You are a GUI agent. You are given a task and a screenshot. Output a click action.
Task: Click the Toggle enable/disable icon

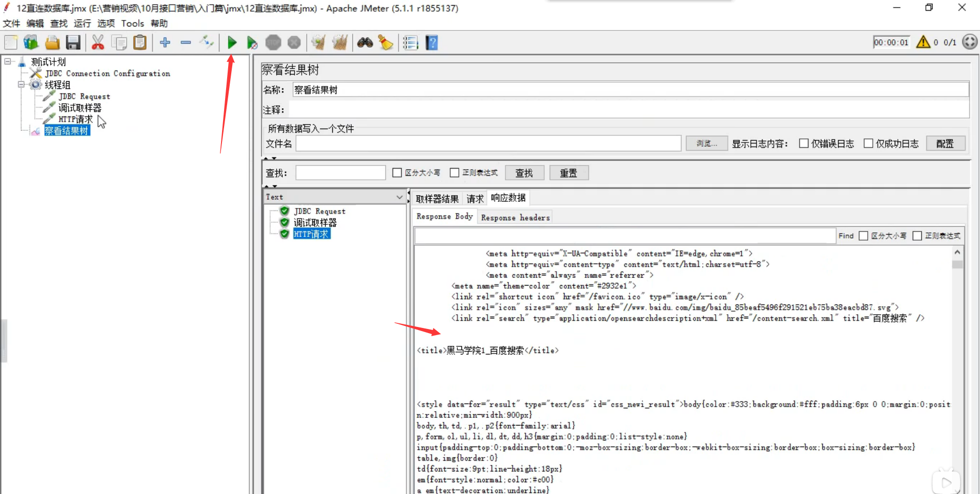coord(207,42)
